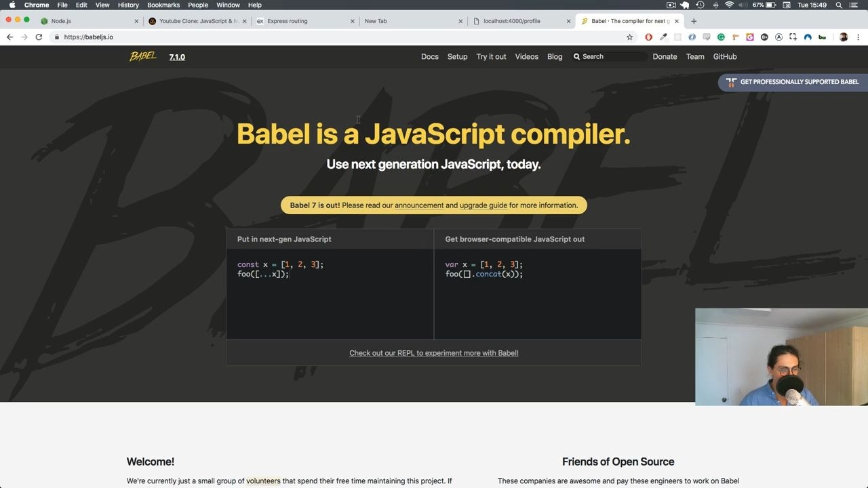Image resolution: width=868 pixels, height=488 pixels.
Task: Open the Videos page
Action: click(526, 57)
